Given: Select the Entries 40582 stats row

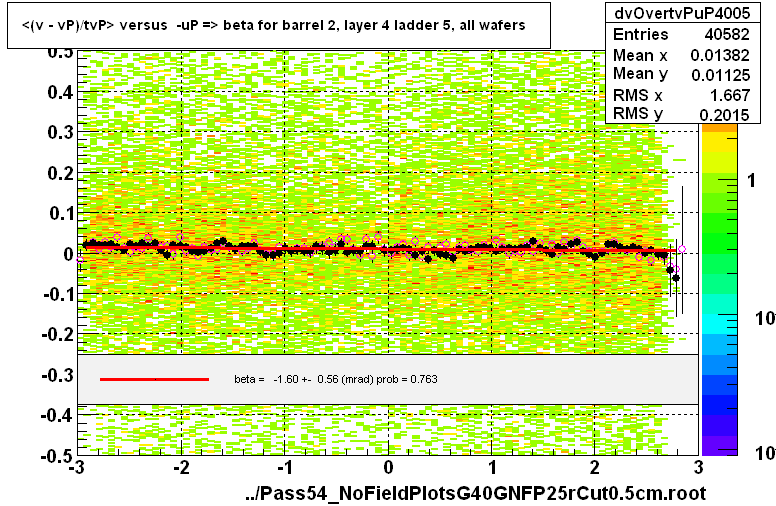Looking at the screenshot, I should point(681,34).
